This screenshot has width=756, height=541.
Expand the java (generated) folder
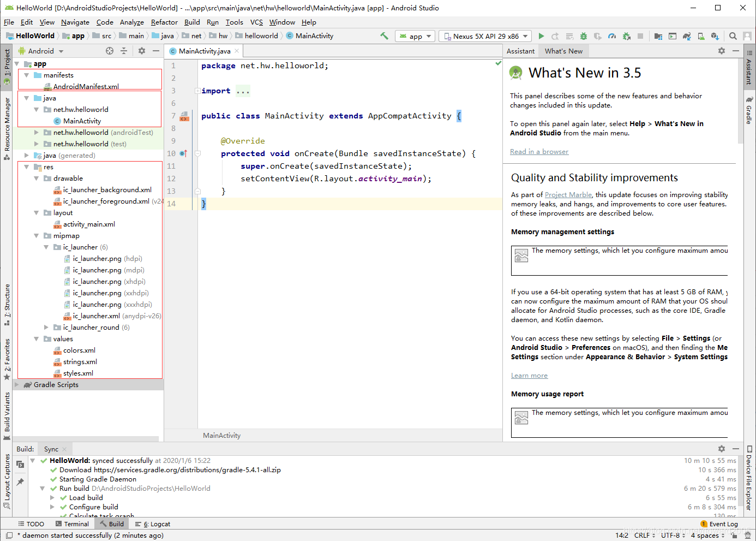click(x=26, y=156)
